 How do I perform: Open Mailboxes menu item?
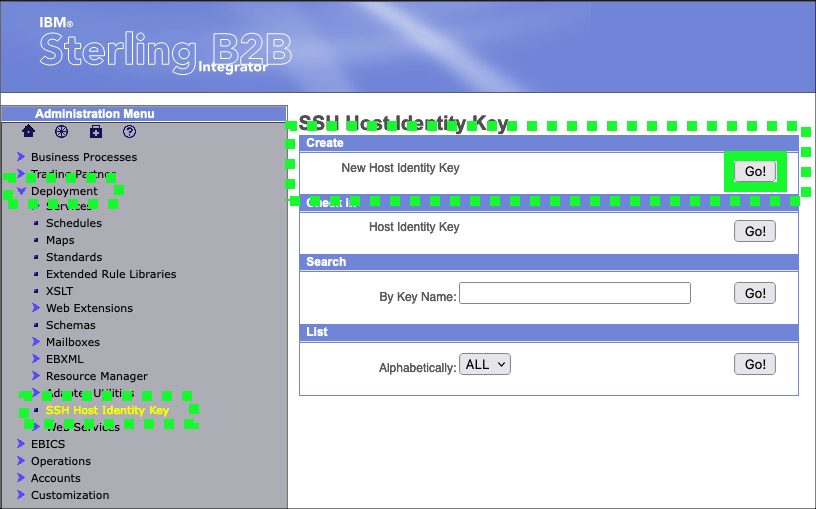(x=73, y=342)
